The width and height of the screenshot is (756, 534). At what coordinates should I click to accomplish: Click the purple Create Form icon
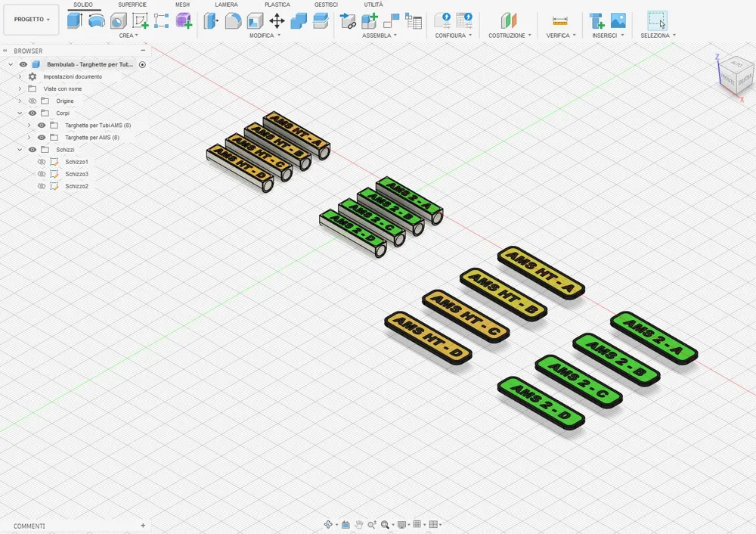coord(184,21)
